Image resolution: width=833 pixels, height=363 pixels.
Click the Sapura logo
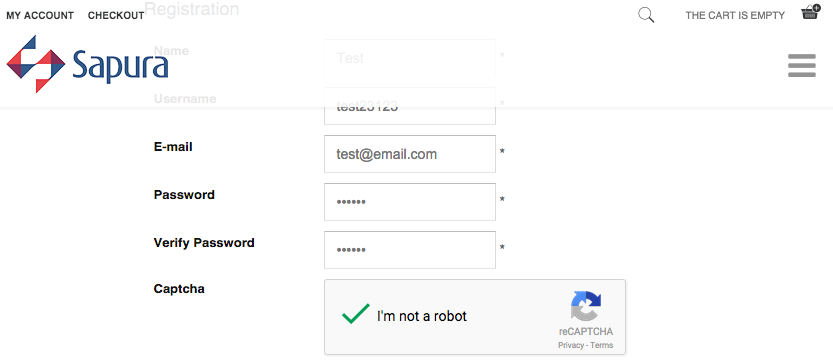click(87, 64)
